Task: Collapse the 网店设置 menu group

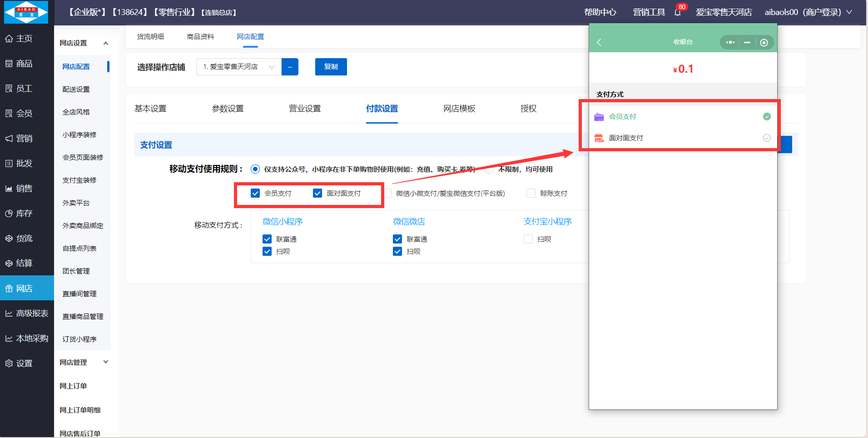Action: (x=105, y=43)
